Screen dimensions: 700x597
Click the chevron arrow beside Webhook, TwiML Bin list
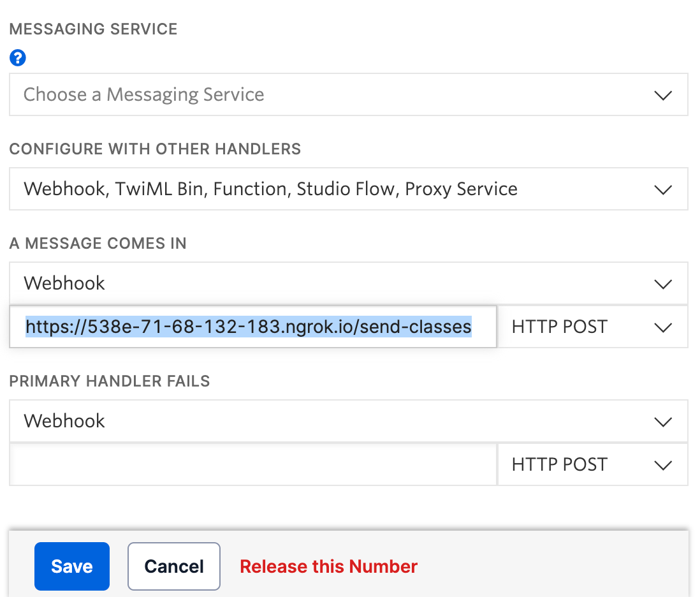point(663,190)
